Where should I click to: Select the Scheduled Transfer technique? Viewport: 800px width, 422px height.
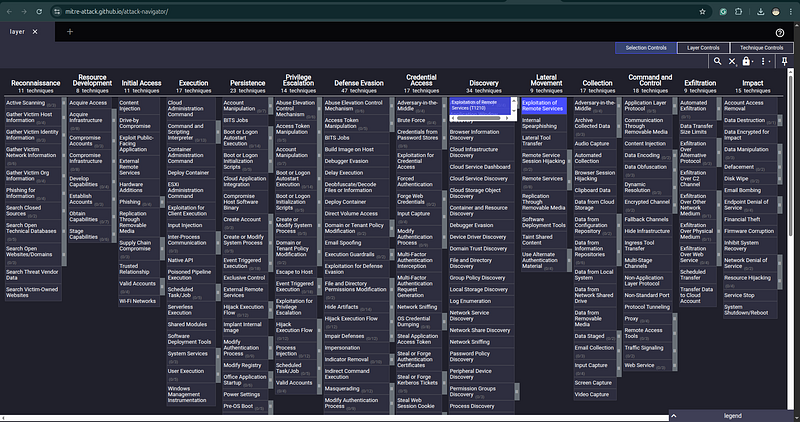point(697,275)
